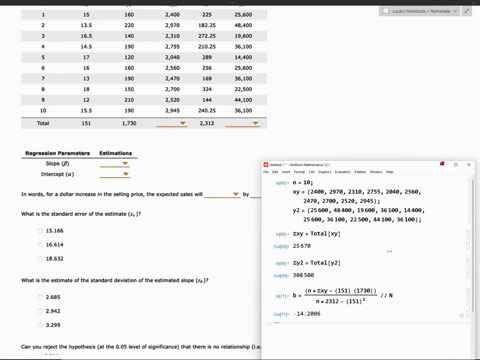Image resolution: width=480 pixels, height=360 pixels.
Task: Click the Total value 151
Action: click(86, 123)
